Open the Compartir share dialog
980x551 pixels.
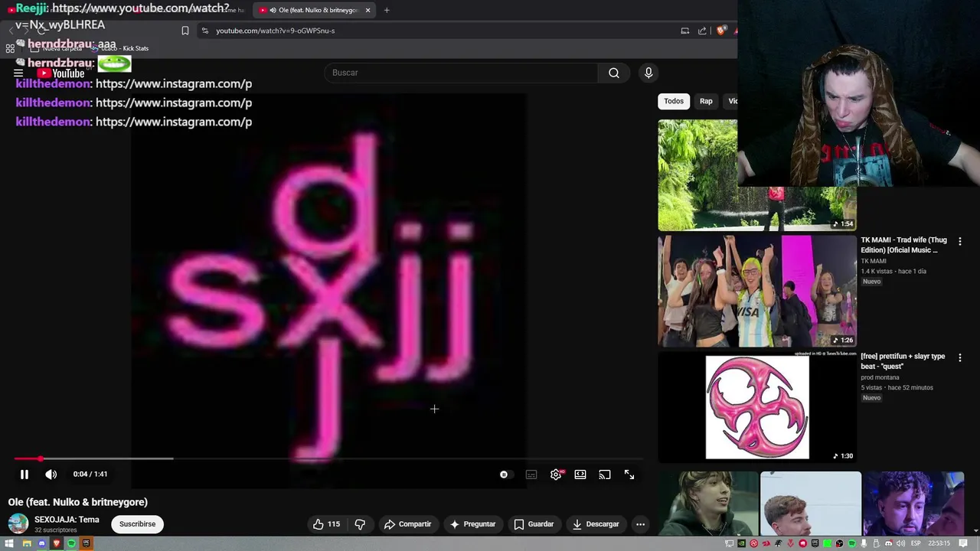point(407,524)
